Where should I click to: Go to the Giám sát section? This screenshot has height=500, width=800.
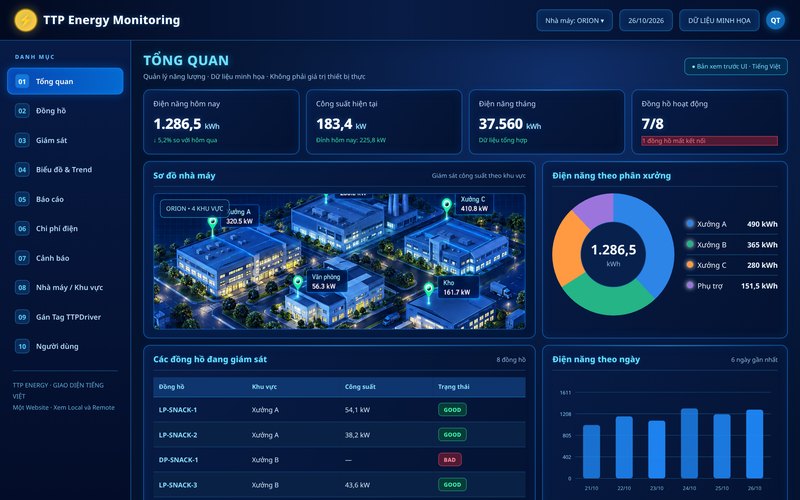(65, 140)
